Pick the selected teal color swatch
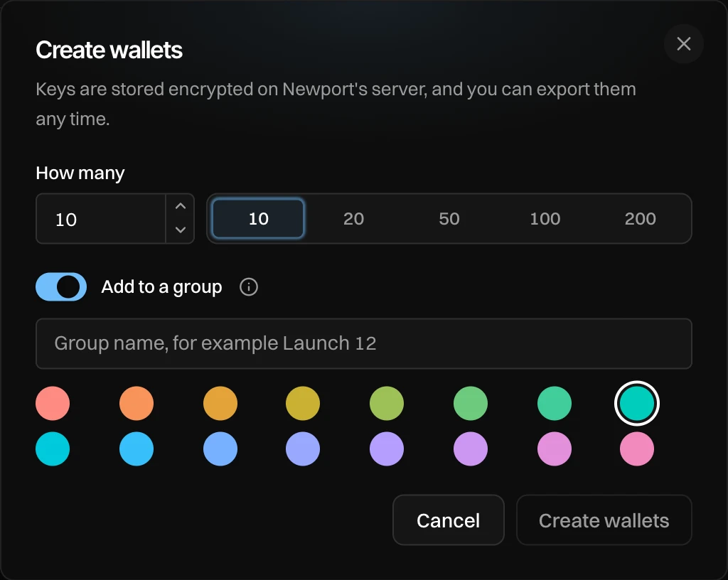728x580 pixels. [637, 403]
